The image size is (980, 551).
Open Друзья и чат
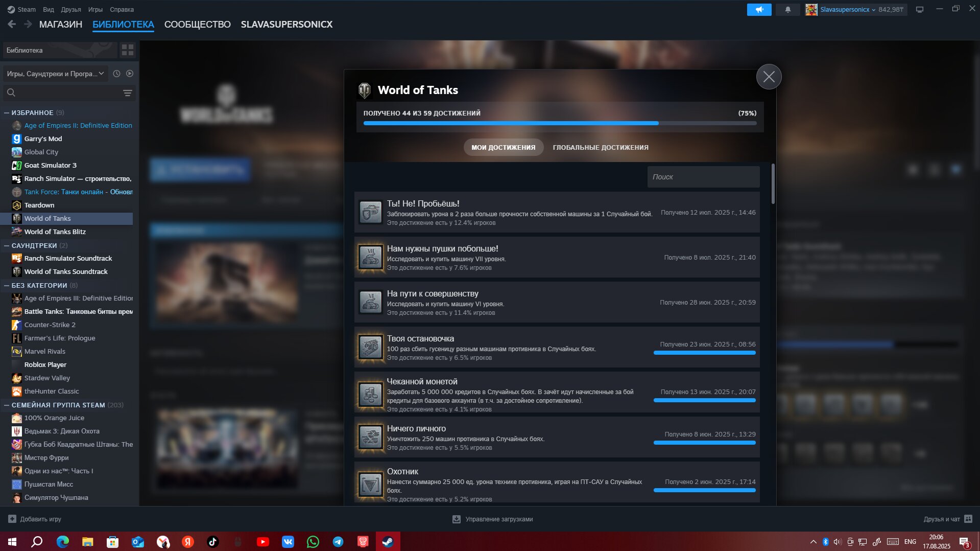click(x=942, y=519)
